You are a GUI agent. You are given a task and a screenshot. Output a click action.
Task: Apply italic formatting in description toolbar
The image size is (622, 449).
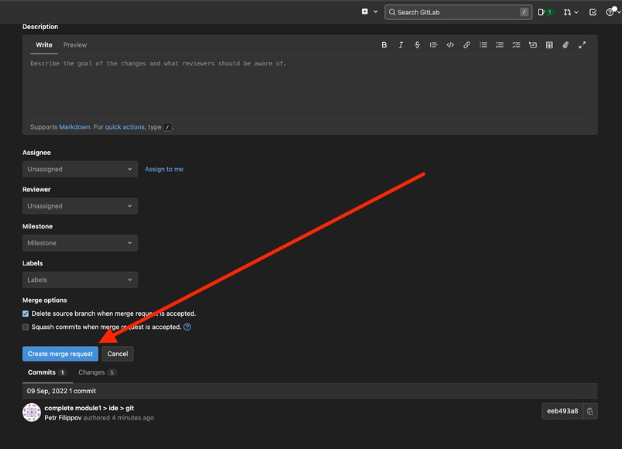click(401, 45)
